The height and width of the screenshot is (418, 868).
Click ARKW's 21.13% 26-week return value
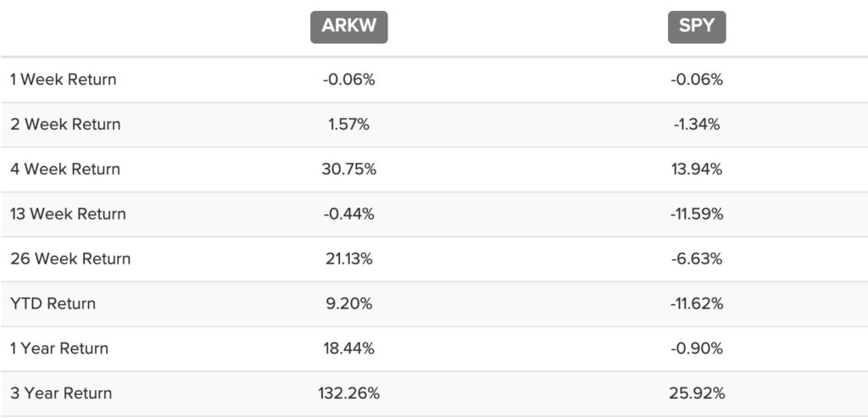pyautogui.click(x=348, y=259)
